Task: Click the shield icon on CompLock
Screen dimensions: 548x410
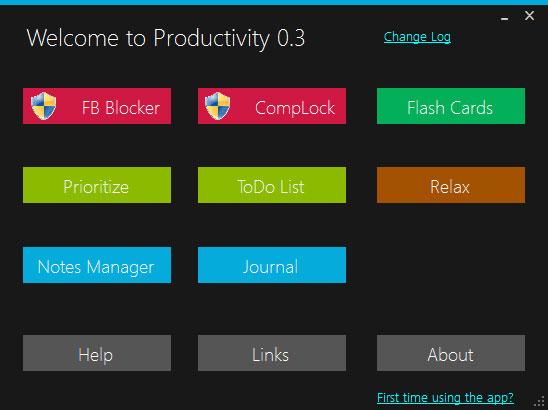Action: click(x=217, y=106)
